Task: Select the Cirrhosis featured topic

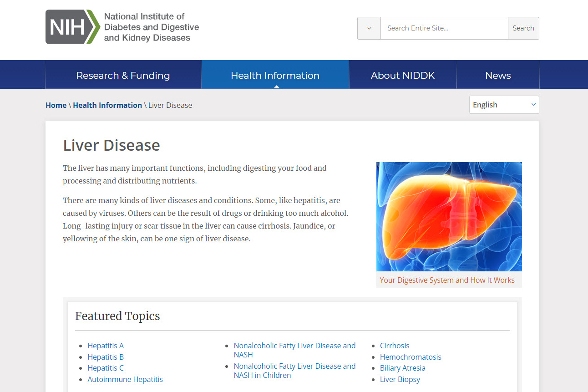Action: [395, 346]
